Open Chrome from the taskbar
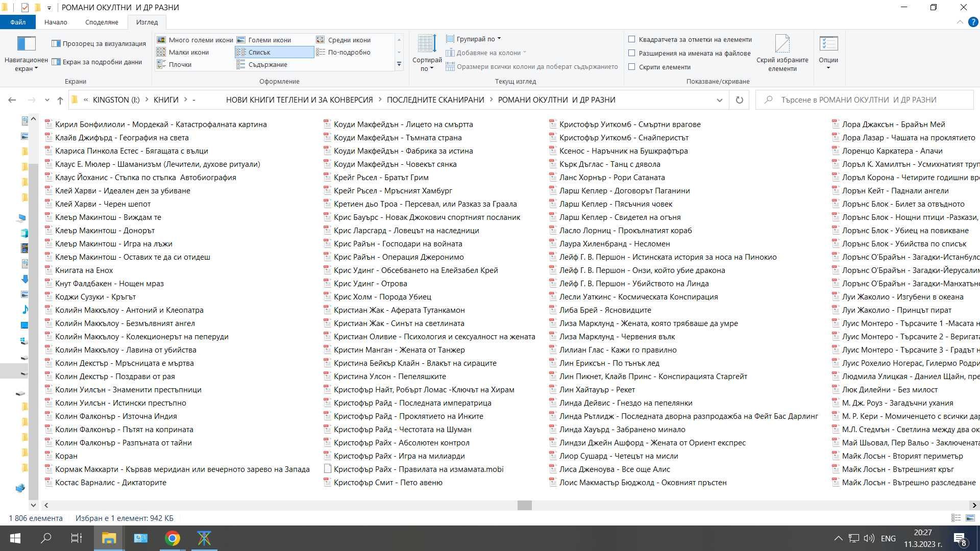 click(x=173, y=538)
